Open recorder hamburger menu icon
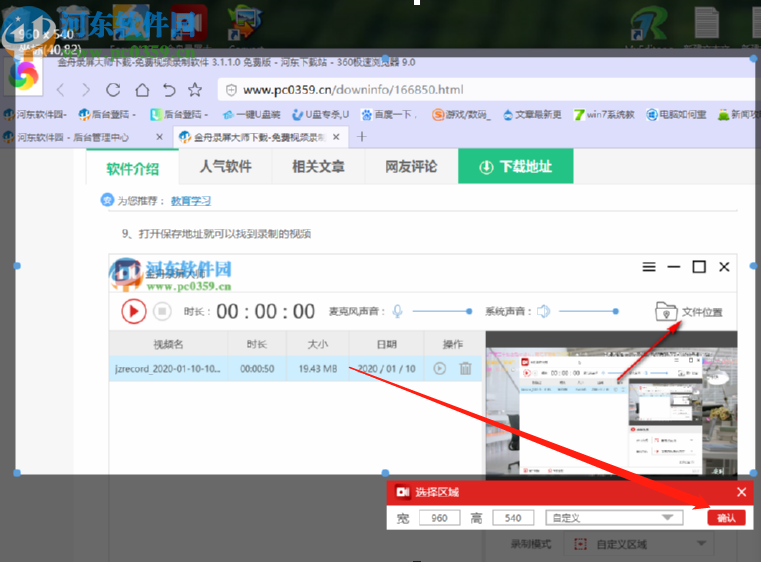The height and width of the screenshot is (562, 761). pos(649,267)
